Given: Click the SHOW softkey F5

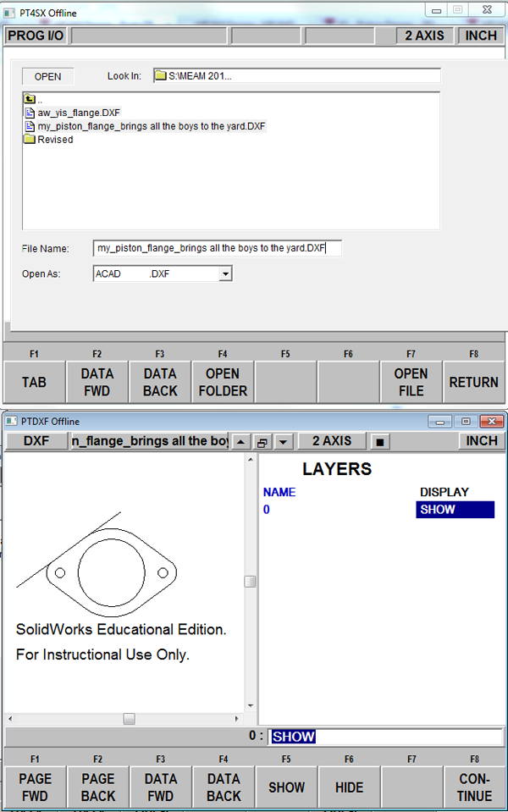Looking at the screenshot, I should point(286,787).
